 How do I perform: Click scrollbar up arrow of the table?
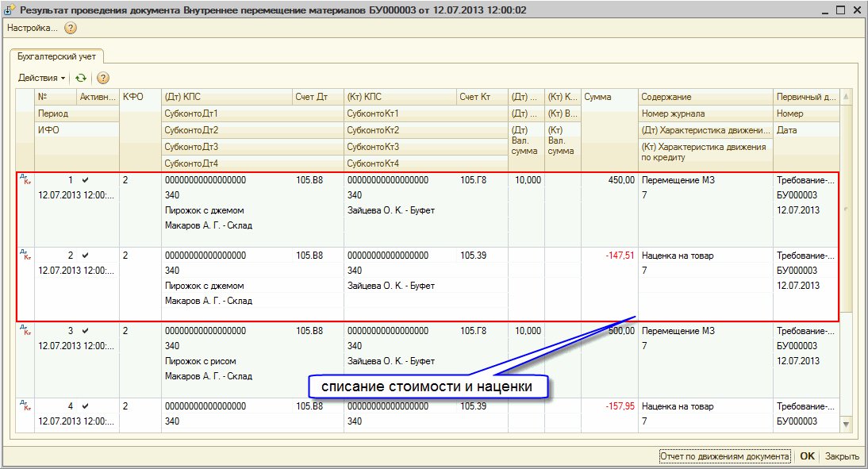(x=846, y=97)
